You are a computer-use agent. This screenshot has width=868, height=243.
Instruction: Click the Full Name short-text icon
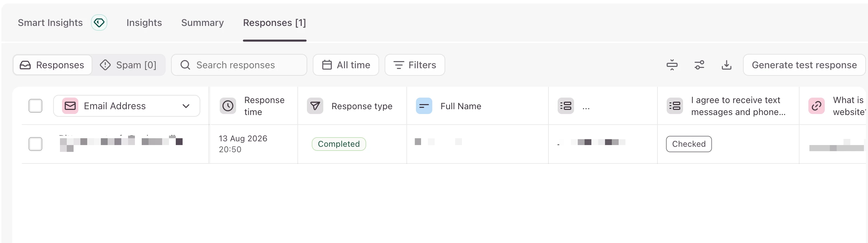click(424, 106)
